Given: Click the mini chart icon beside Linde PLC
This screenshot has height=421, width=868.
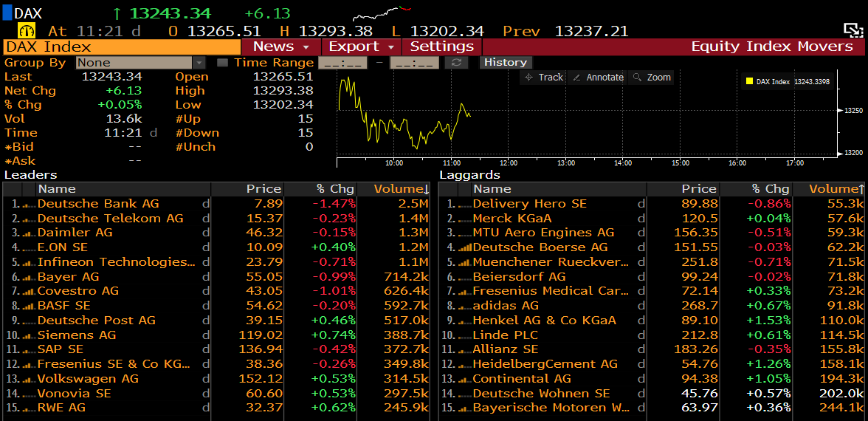Looking at the screenshot, I should coord(464,335).
